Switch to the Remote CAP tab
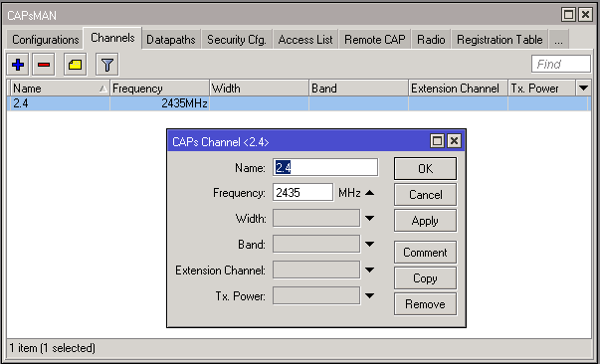 [x=374, y=40]
